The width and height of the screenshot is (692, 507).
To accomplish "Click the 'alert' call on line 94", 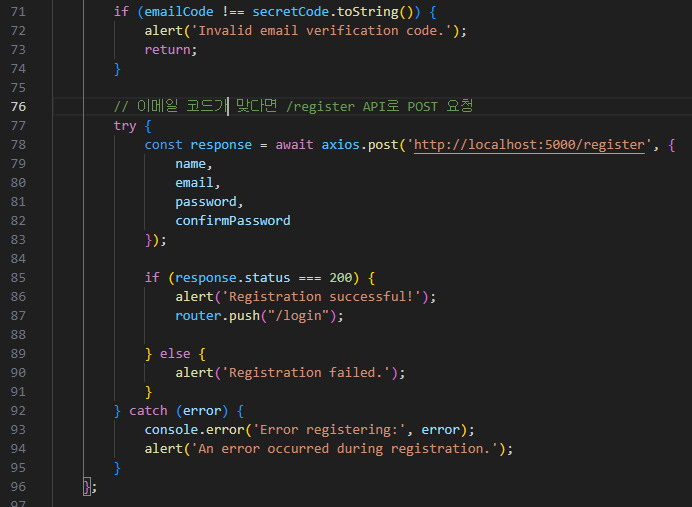I will pyautogui.click(x=163, y=449).
